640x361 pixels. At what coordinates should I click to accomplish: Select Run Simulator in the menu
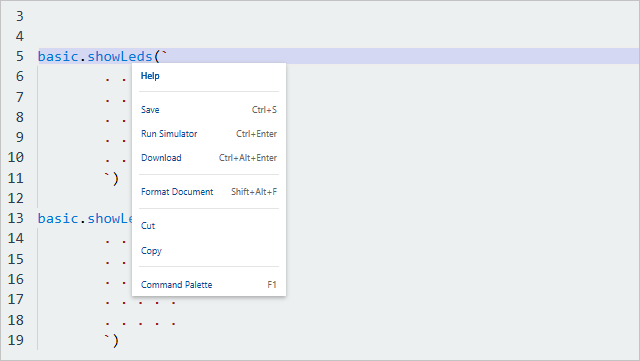click(x=209, y=134)
